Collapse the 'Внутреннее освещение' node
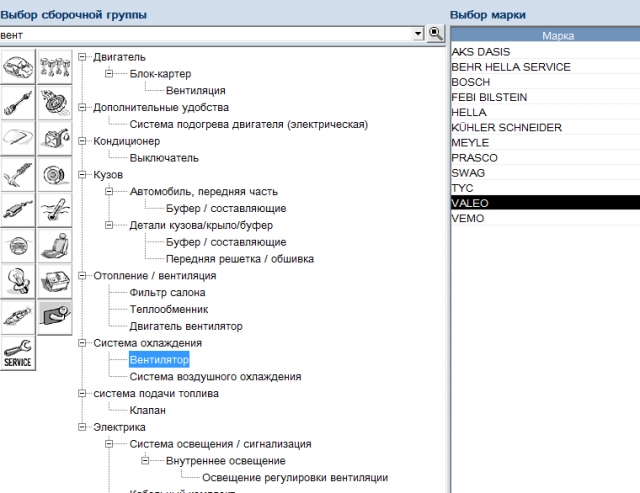The image size is (640, 493). (x=145, y=460)
